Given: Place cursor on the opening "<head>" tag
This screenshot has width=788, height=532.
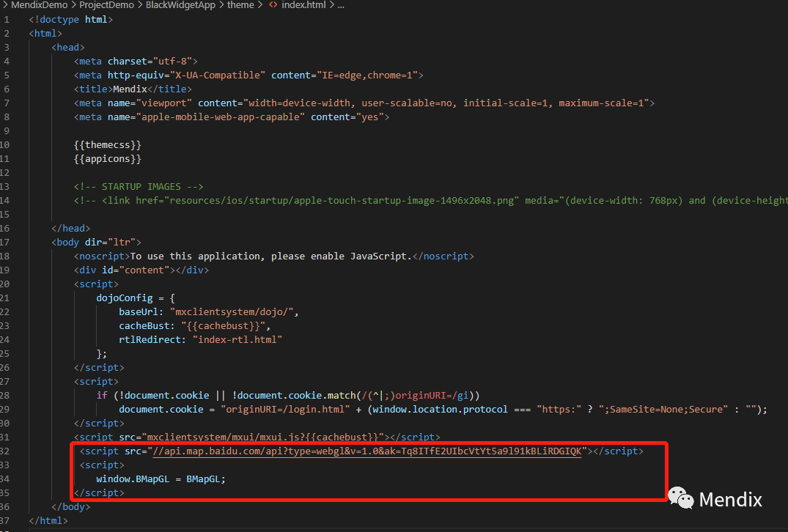Looking at the screenshot, I should (68, 47).
